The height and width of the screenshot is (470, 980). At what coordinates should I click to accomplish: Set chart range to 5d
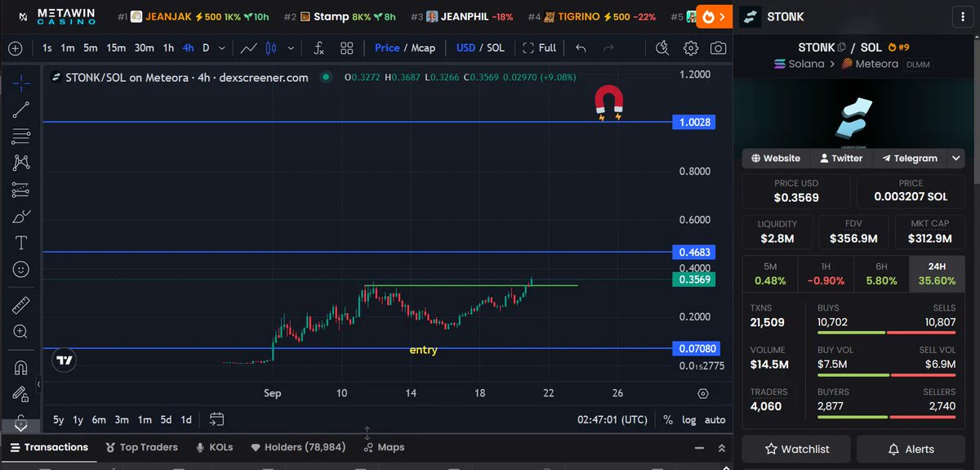[x=166, y=420]
